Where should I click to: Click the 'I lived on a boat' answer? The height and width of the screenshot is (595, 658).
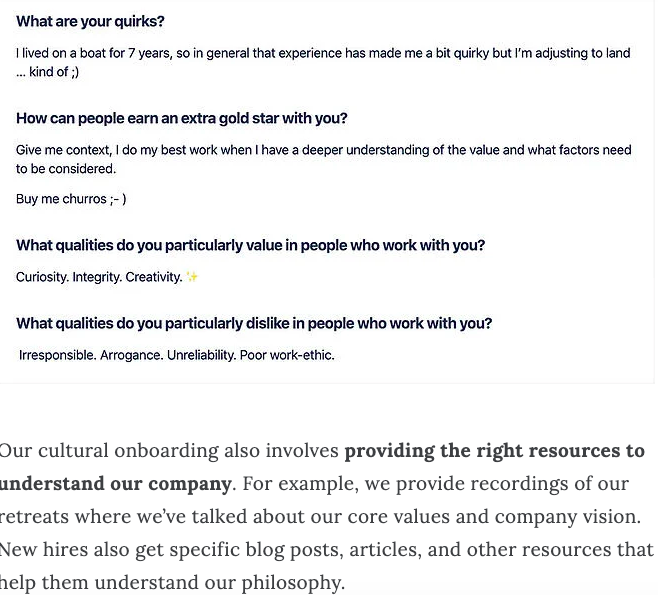323,63
